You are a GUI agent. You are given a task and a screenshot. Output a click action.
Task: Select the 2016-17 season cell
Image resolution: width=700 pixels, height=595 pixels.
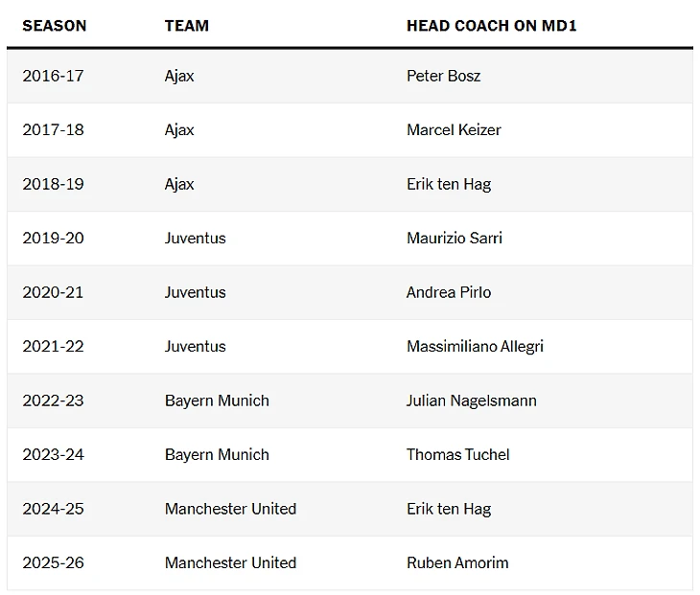coord(54,76)
